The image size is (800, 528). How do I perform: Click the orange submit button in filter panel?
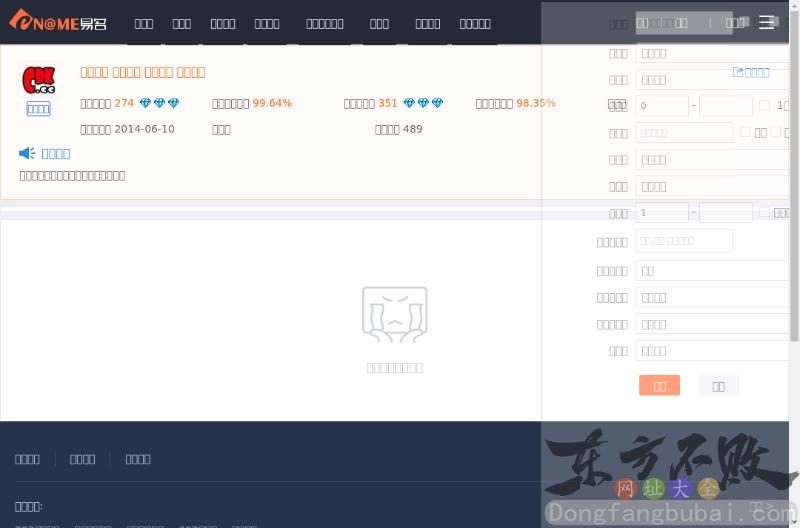coord(659,386)
